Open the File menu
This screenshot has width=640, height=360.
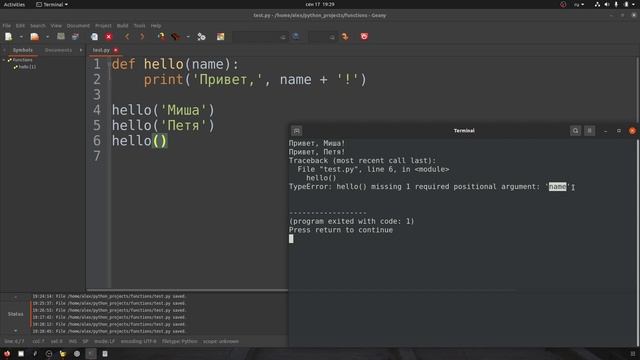pyautogui.click(x=7, y=26)
